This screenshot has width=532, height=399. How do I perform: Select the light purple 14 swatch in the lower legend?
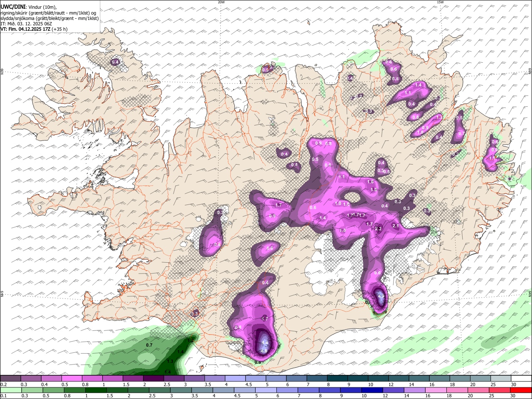tap(414, 390)
